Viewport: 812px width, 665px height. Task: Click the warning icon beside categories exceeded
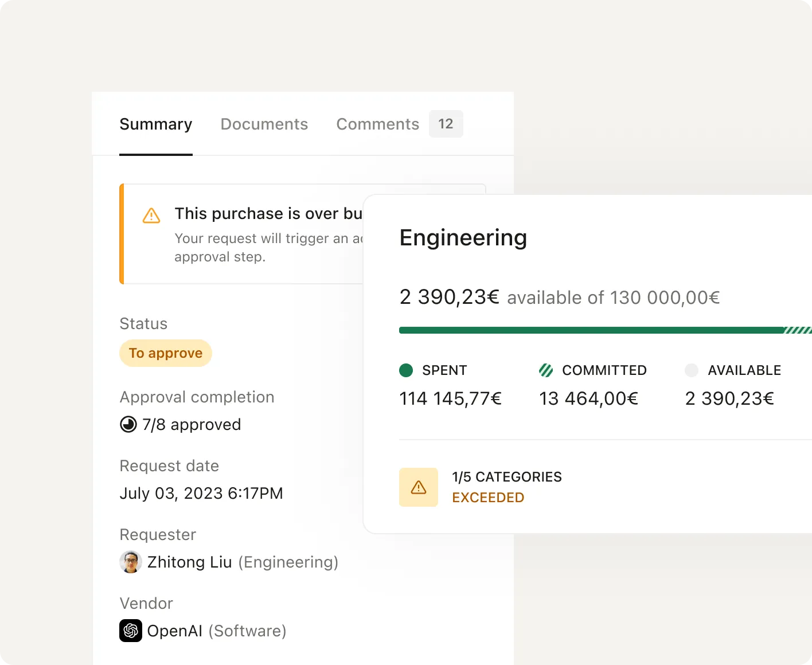pos(418,487)
